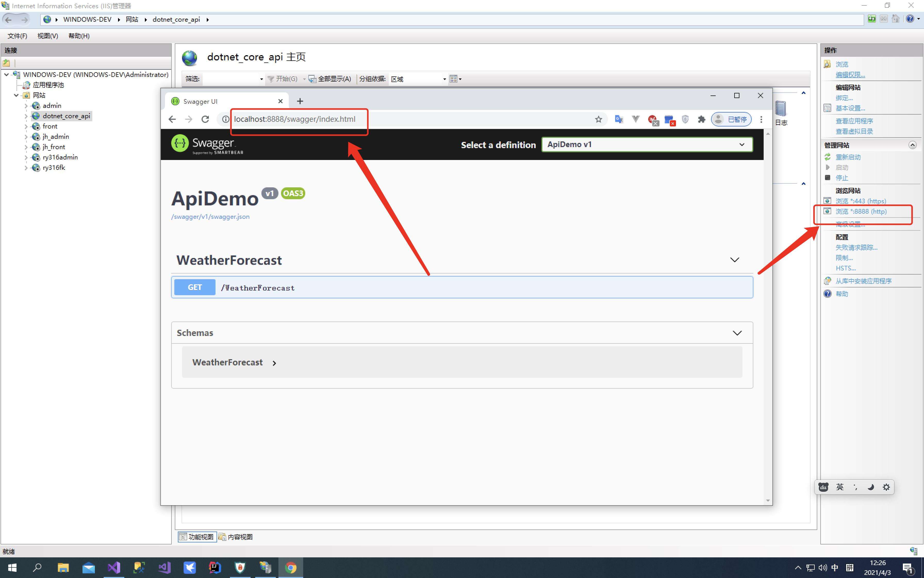Open Chrome three-dot menu
The height and width of the screenshot is (578, 924).
(761, 119)
